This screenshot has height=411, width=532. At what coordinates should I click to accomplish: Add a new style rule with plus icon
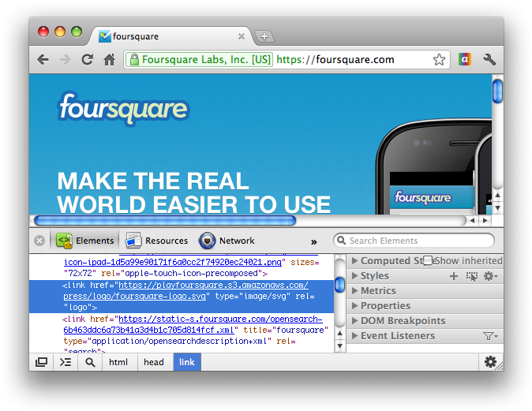click(454, 276)
